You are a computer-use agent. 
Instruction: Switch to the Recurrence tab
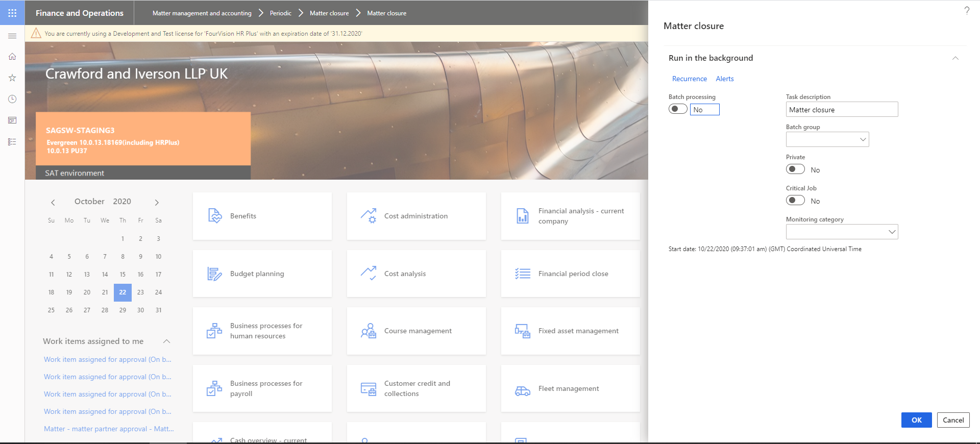tap(690, 79)
